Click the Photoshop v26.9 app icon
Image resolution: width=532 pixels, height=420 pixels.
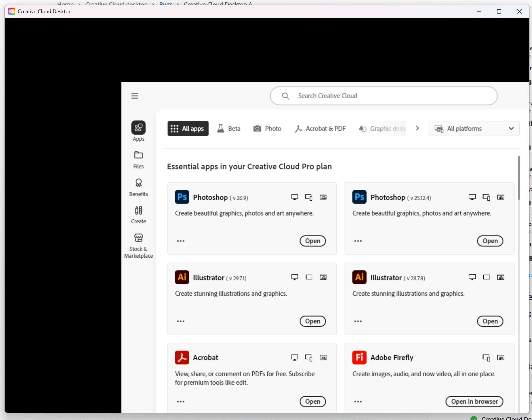[182, 197]
